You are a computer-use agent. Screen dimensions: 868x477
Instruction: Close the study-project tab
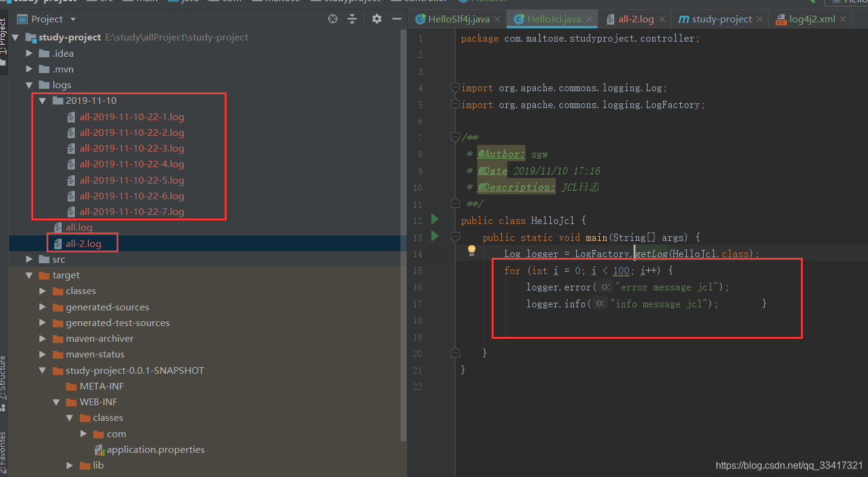click(x=760, y=19)
